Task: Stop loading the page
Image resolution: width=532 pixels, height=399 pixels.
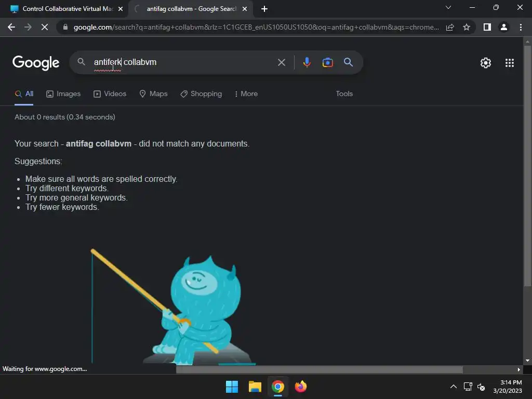Action: click(45, 27)
